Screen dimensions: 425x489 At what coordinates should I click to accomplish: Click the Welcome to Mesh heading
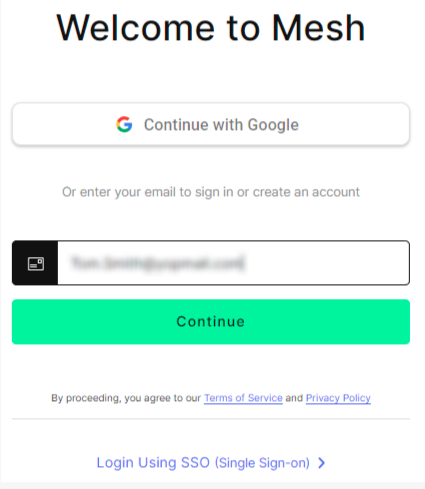pyautogui.click(x=211, y=28)
